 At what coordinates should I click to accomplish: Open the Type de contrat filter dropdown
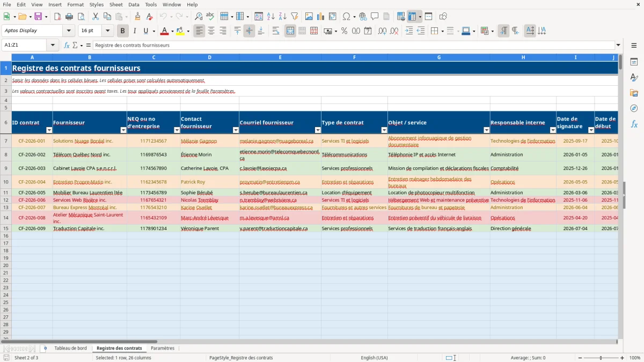(x=384, y=130)
